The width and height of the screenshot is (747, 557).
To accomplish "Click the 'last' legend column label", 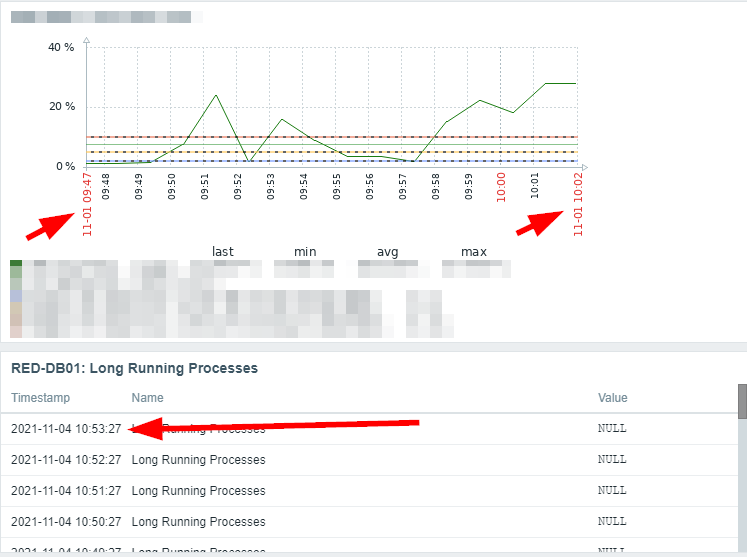I will click(x=222, y=252).
